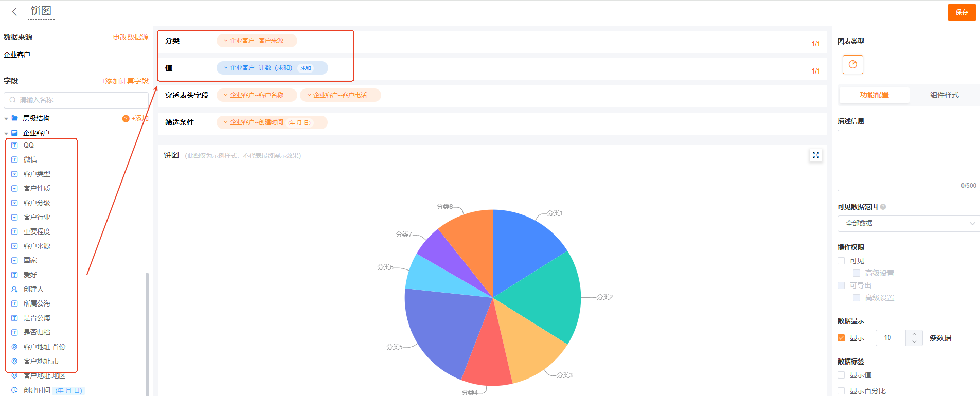
Task: Click the orange 保存 button
Action: click(961, 12)
